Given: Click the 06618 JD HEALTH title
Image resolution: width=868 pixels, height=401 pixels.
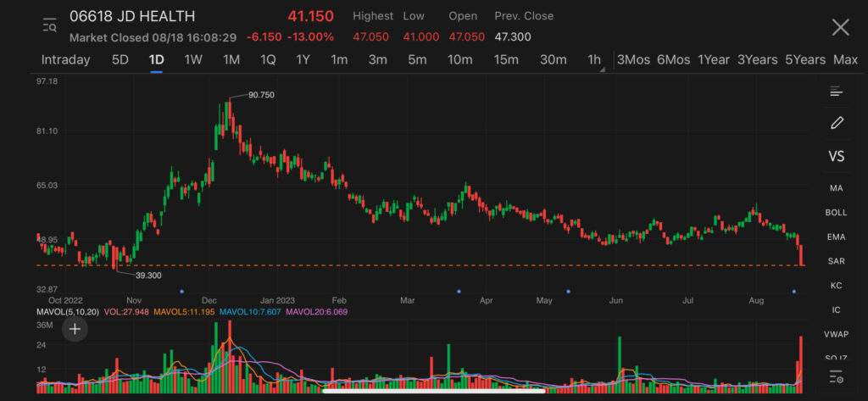Looking at the screenshot, I should [x=131, y=17].
